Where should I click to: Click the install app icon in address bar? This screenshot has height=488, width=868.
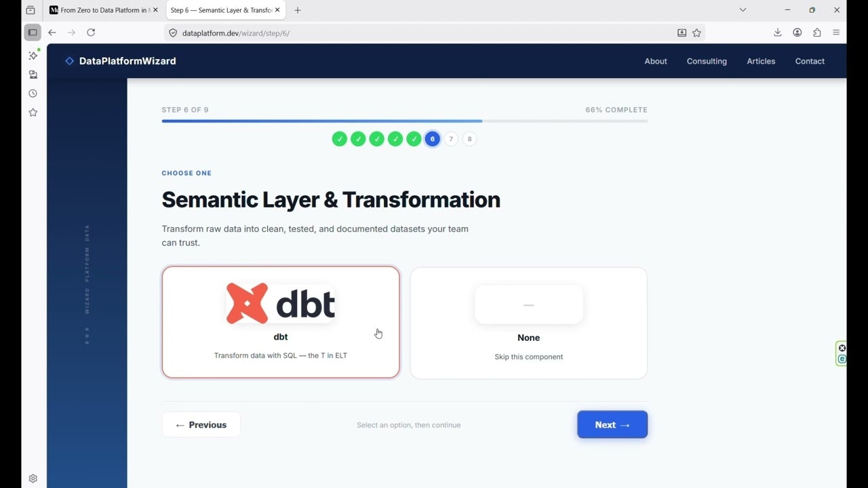(682, 33)
